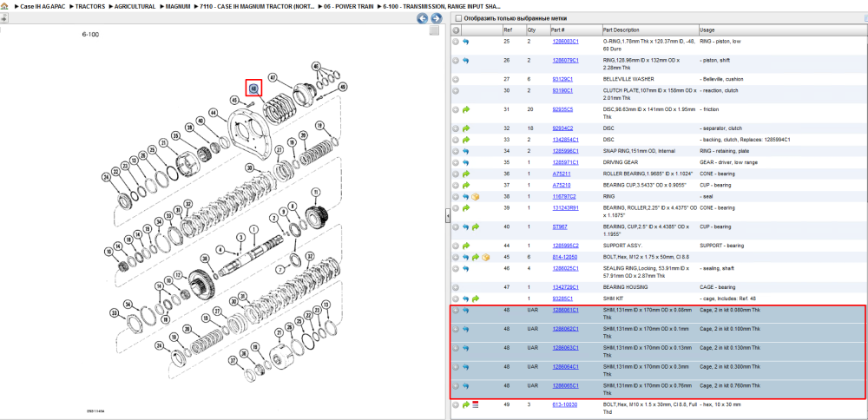
Task: Open TRACTORS breadcrumb
Action: (90, 7)
